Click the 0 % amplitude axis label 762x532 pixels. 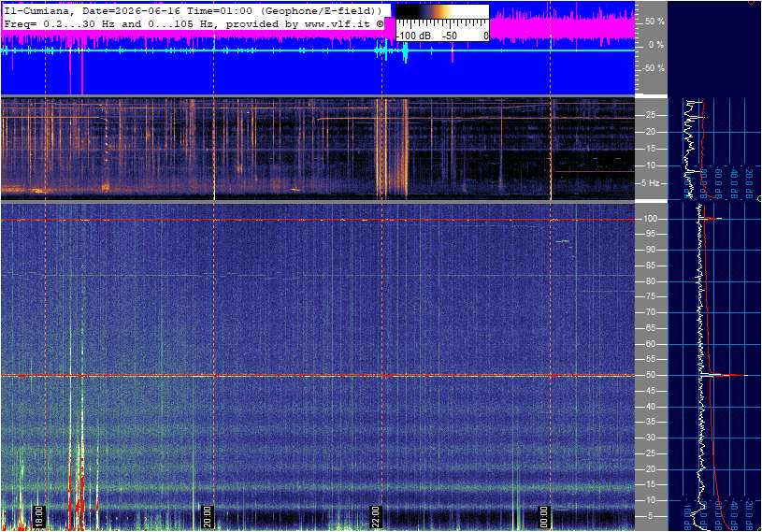pos(656,45)
